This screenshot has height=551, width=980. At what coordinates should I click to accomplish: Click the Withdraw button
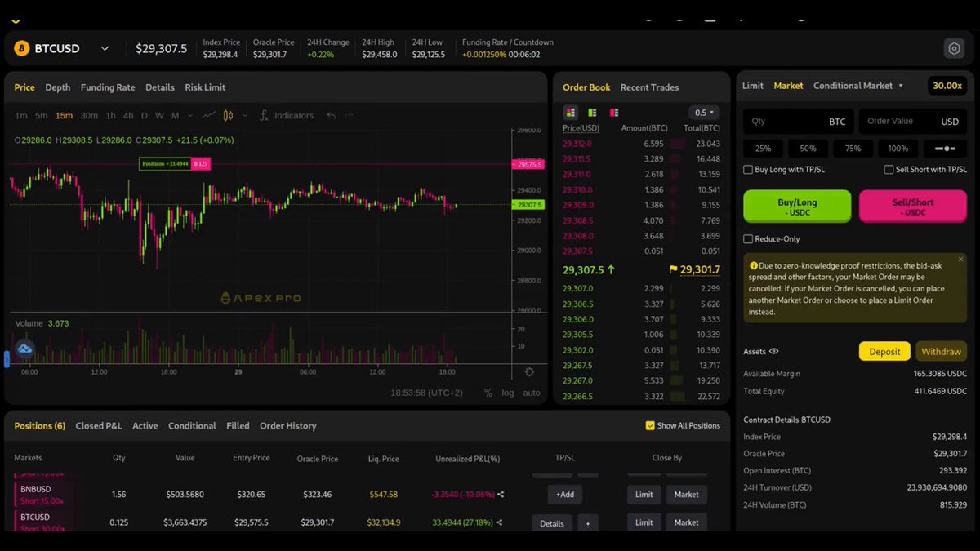click(x=942, y=352)
